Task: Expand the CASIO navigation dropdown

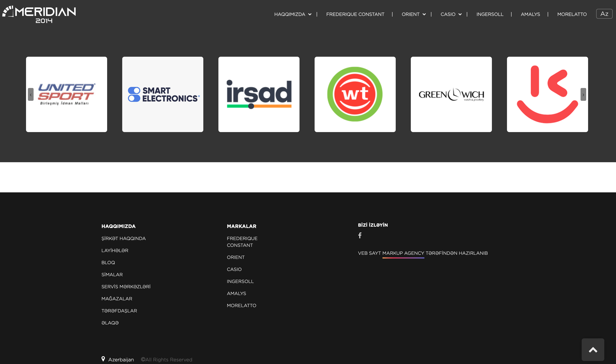Action: (x=451, y=14)
